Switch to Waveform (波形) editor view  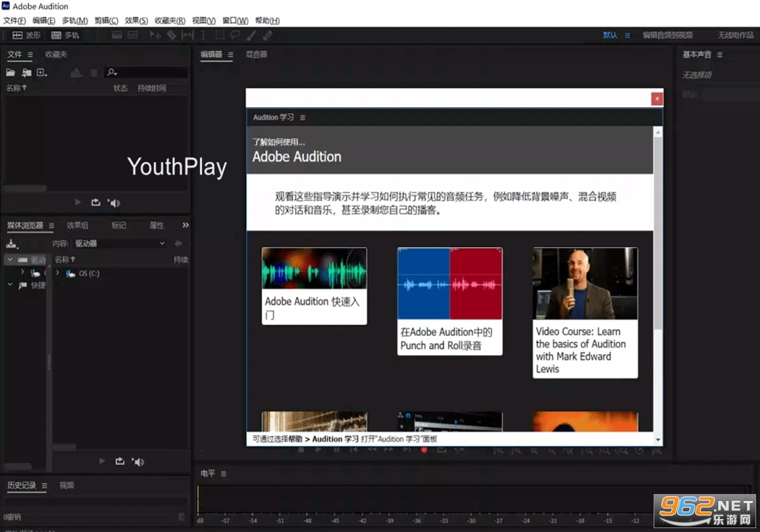(26, 36)
